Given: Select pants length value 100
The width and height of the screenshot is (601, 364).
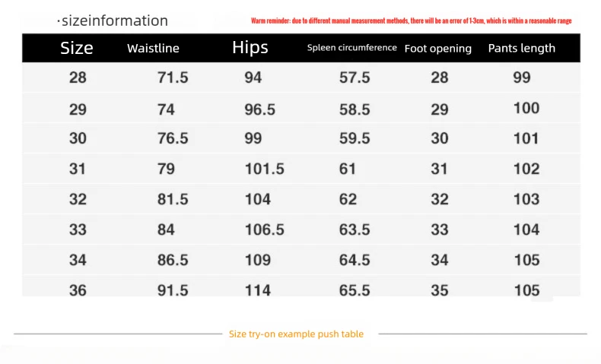Looking at the screenshot, I should [526, 109].
